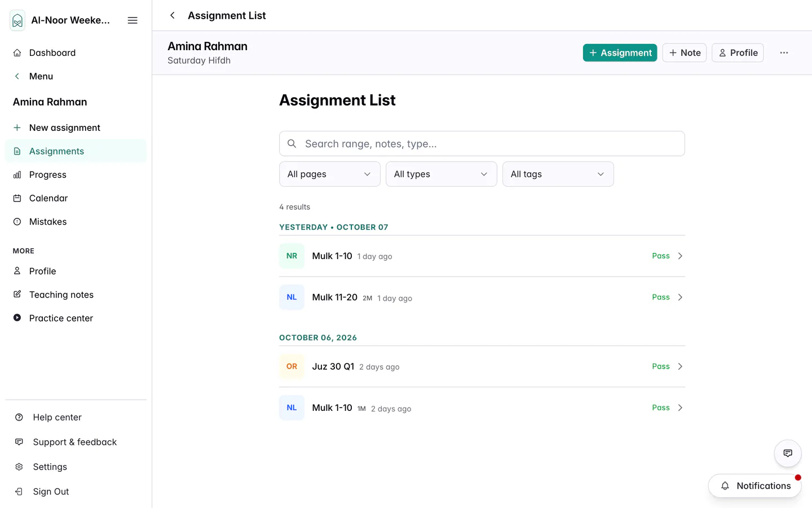Open the Mulk 11-20 assignment
The image size is (812, 508).
(x=482, y=297)
